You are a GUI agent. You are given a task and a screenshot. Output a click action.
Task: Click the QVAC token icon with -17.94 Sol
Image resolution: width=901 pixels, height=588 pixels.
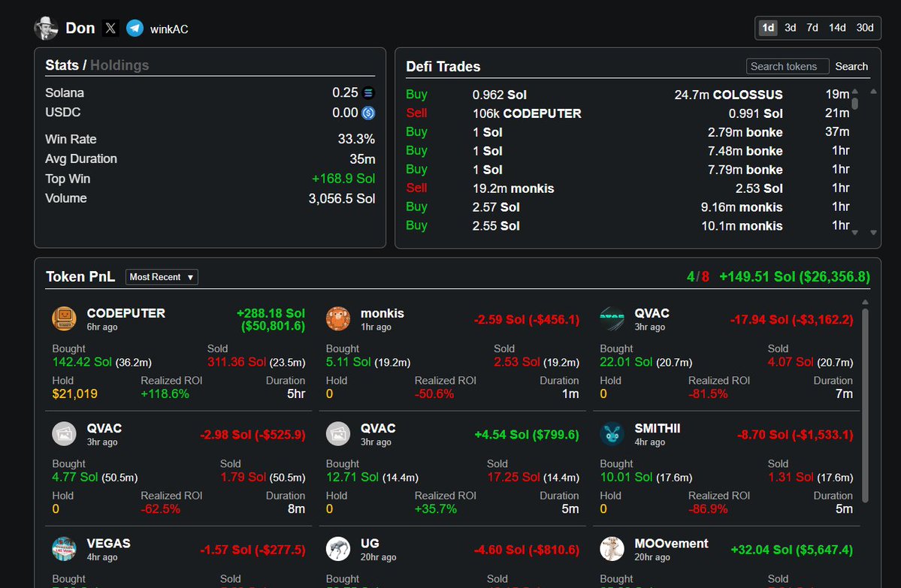coord(612,318)
